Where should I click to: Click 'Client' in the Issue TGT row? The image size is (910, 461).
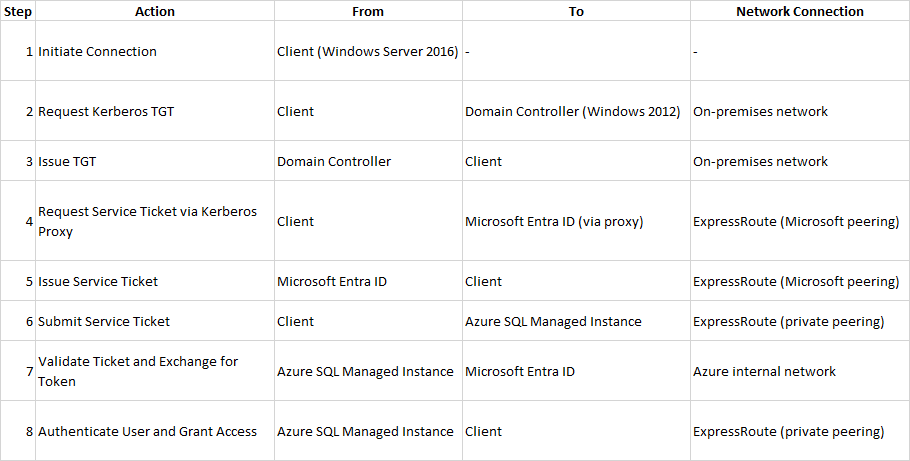pyautogui.click(x=576, y=161)
